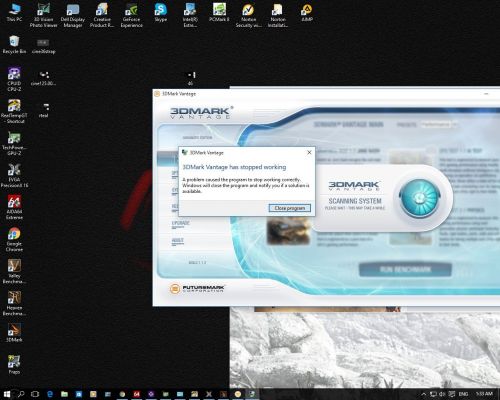Select CPUID CPU-Z desktop shortcut
This screenshot has height=400, width=500.
[x=14, y=79]
